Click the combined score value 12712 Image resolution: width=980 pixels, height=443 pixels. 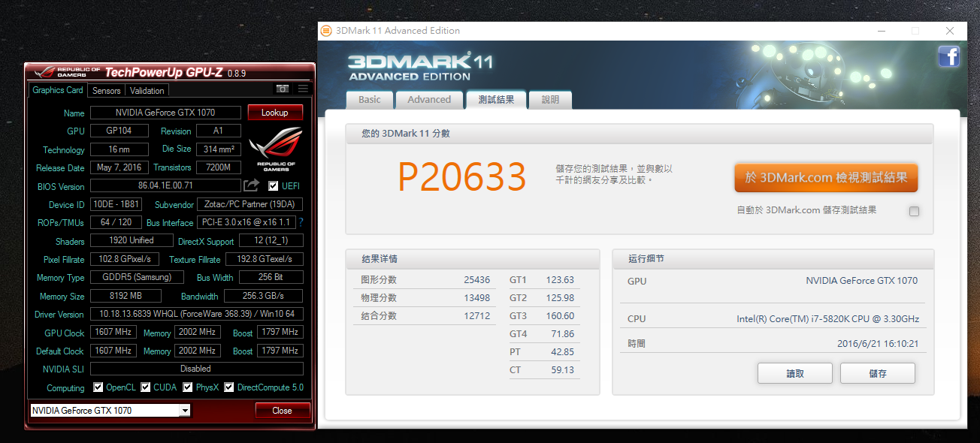pyautogui.click(x=477, y=316)
